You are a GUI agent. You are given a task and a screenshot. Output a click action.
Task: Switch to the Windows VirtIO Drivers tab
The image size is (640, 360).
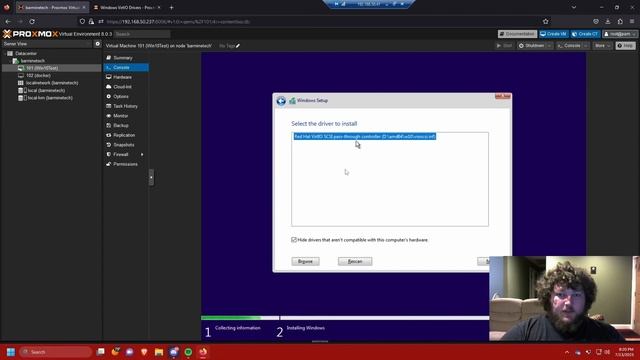[126, 7]
